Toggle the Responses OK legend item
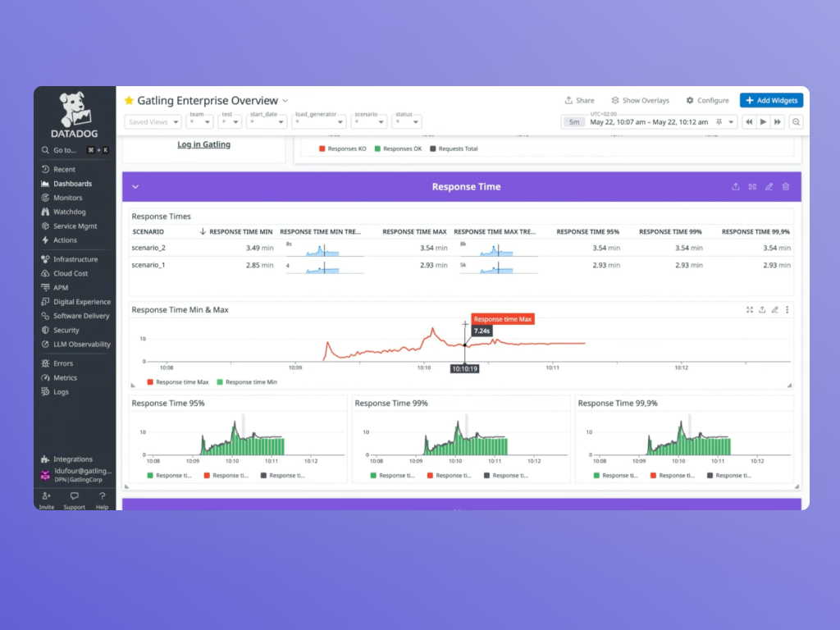This screenshot has width=840, height=630. click(398, 149)
